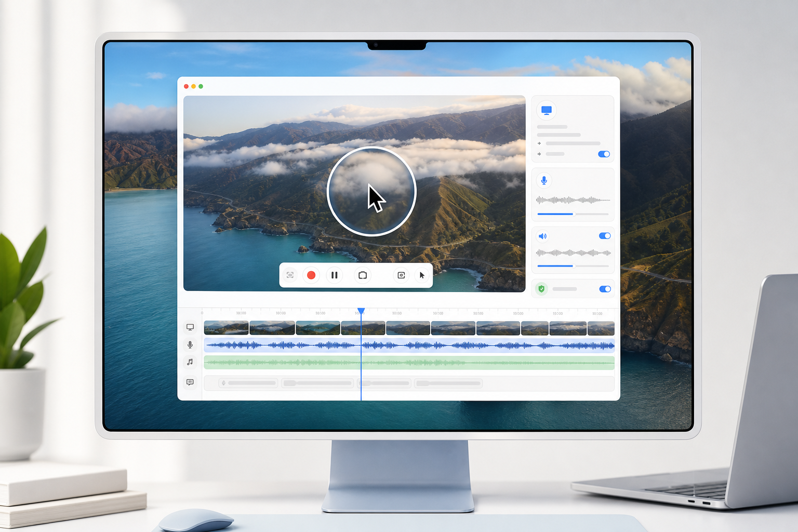798x532 pixels.
Task: Select the microphone track icon in the timeline
Action: coord(190,344)
